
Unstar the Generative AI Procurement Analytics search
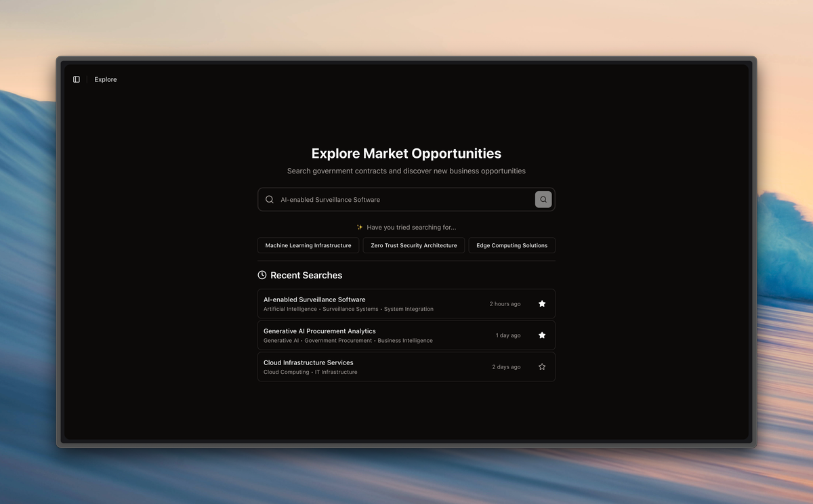(x=542, y=335)
